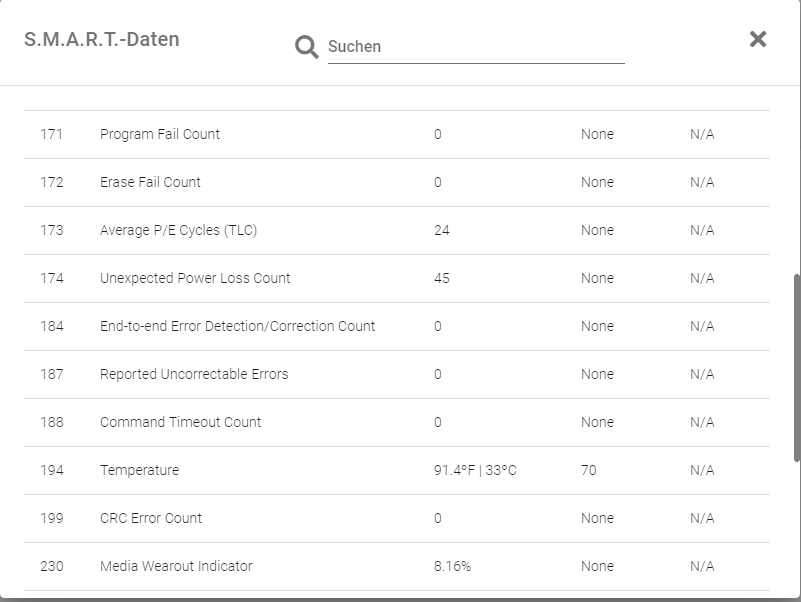Click the 8.16% wearout value
This screenshot has height=602, width=801.
[452, 566]
